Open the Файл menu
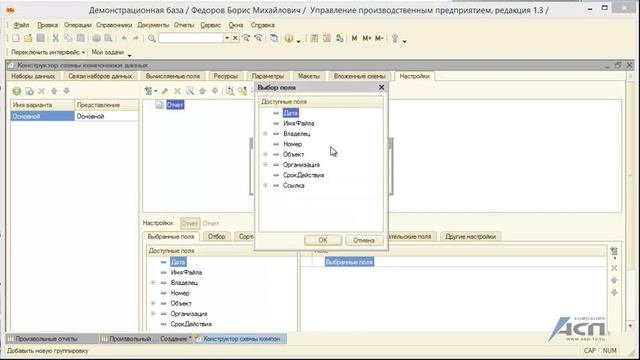 coord(21,25)
